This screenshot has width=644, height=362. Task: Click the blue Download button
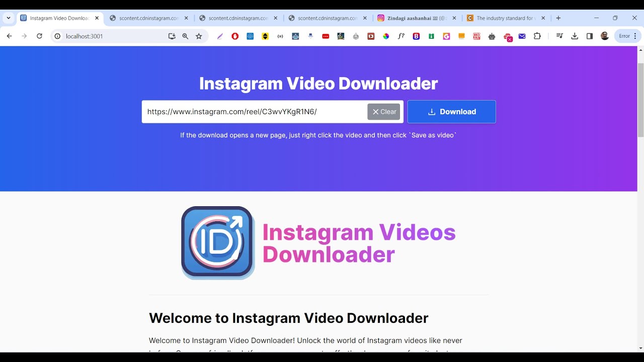click(x=451, y=112)
